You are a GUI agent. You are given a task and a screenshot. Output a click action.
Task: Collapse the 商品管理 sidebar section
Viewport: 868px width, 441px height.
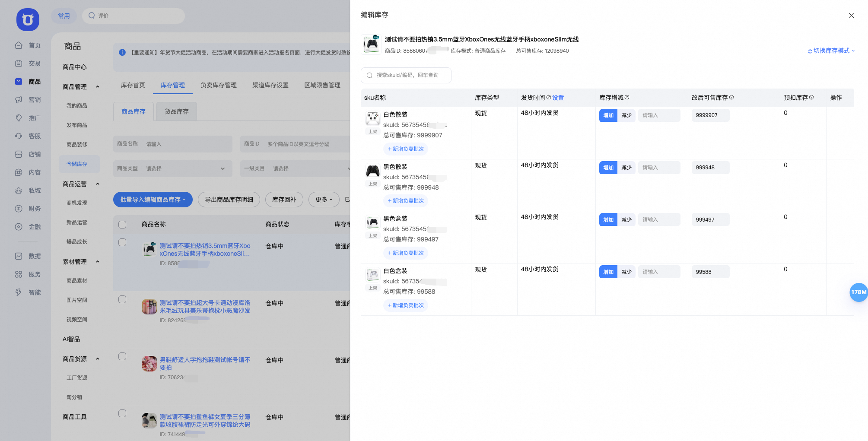[x=98, y=87]
